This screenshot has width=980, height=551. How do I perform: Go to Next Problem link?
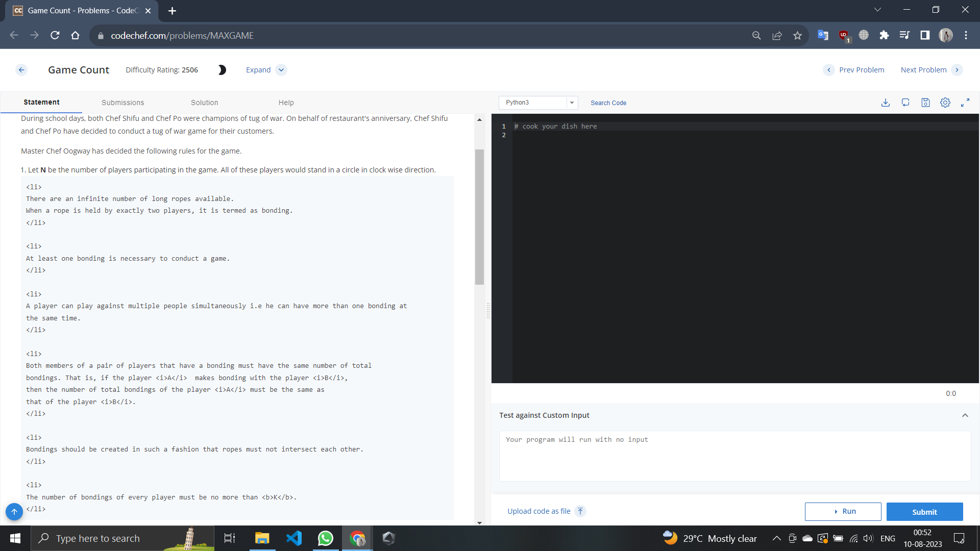(x=923, y=70)
